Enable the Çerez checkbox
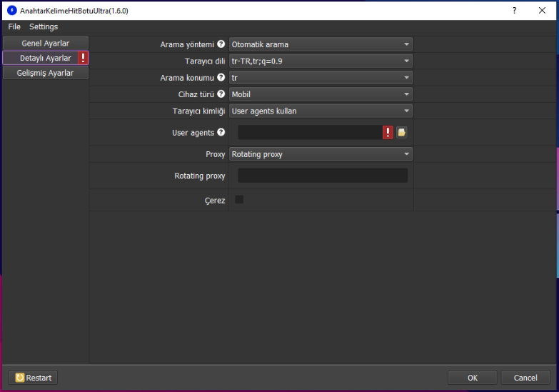Image resolution: width=559 pixels, height=392 pixels. 239,200
